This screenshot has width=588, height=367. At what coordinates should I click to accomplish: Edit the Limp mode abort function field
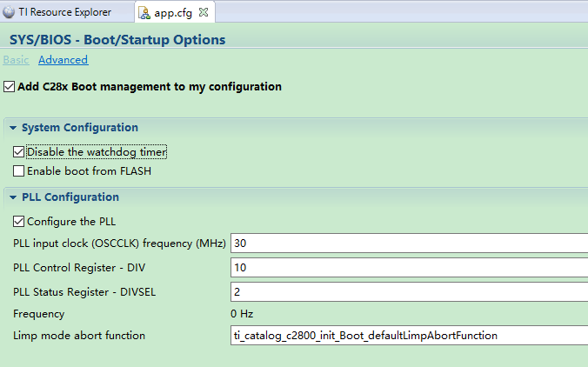(x=407, y=336)
